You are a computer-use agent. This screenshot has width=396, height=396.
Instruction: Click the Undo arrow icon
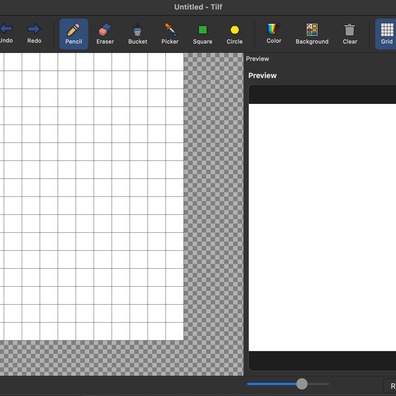(x=6, y=29)
